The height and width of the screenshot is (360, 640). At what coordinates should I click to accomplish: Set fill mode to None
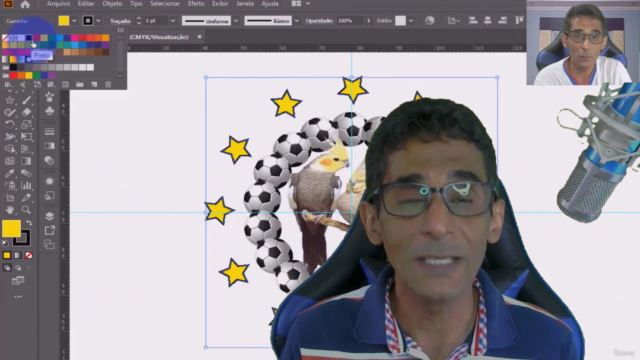pos(29,256)
